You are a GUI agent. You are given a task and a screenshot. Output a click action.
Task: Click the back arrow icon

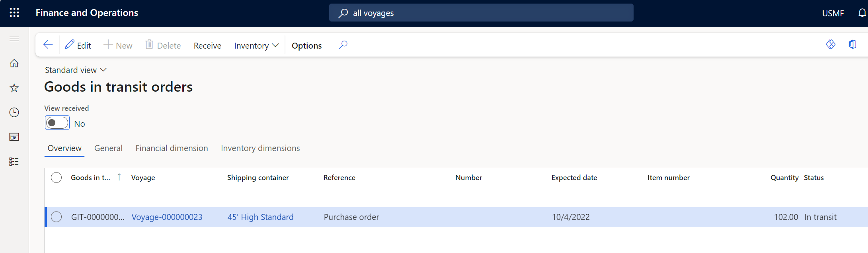point(48,45)
